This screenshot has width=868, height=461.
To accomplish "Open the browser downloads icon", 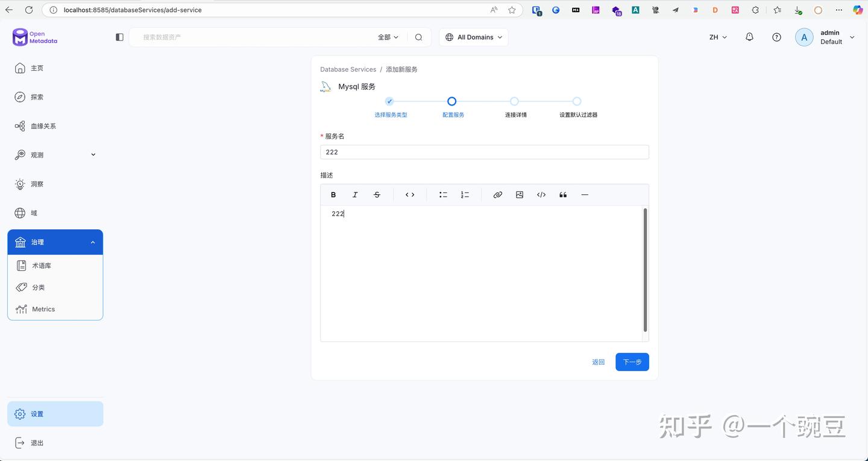I will click(797, 10).
